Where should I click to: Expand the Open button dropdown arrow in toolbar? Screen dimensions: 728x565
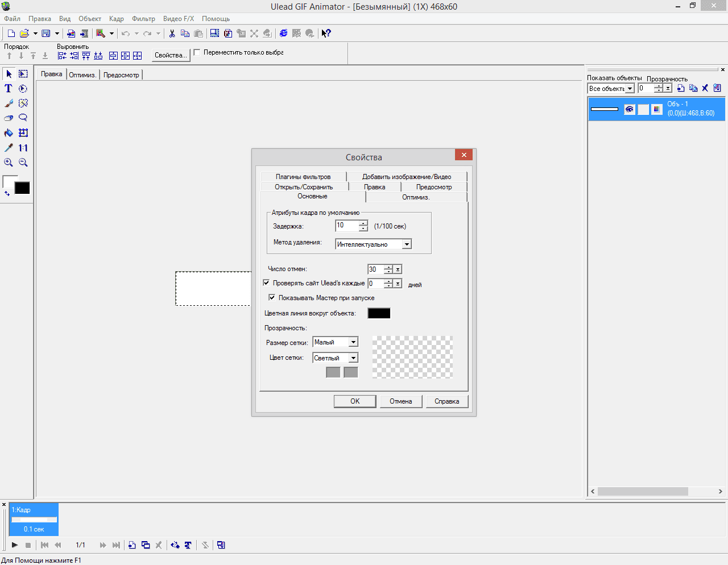pyautogui.click(x=35, y=34)
